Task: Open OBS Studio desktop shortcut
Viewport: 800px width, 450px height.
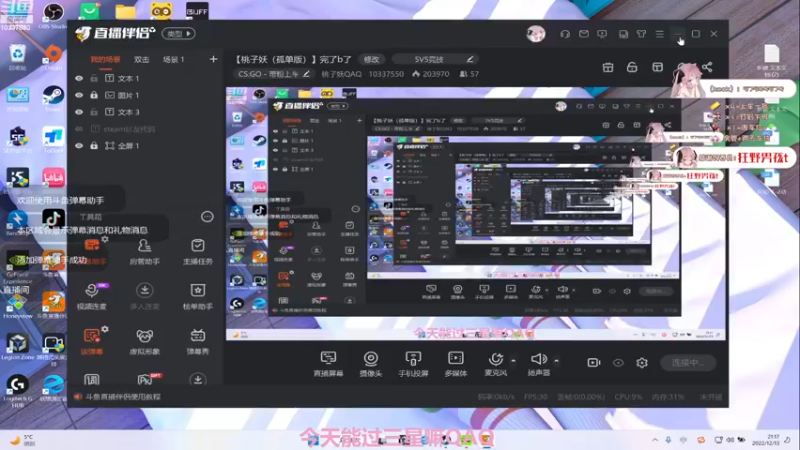Action: tap(53, 15)
